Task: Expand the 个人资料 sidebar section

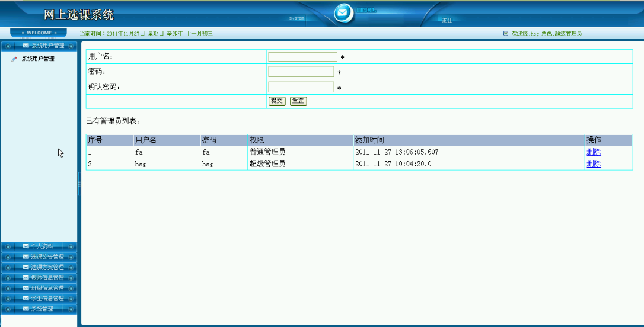Action: point(39,246)
